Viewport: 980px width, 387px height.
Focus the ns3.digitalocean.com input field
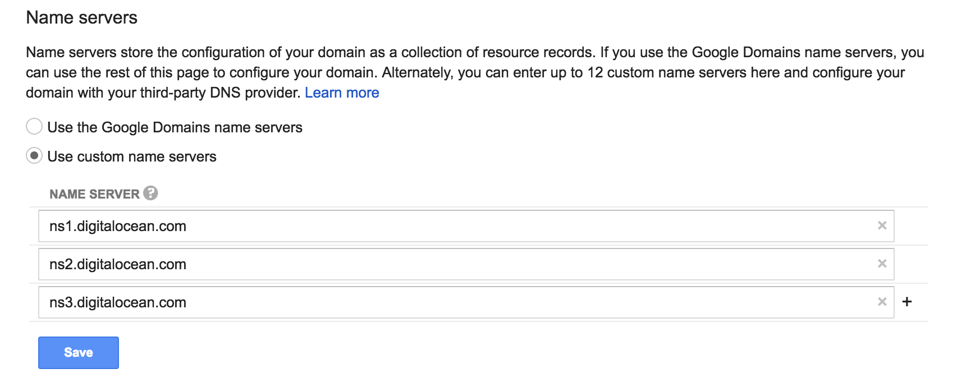click(466, 302)
